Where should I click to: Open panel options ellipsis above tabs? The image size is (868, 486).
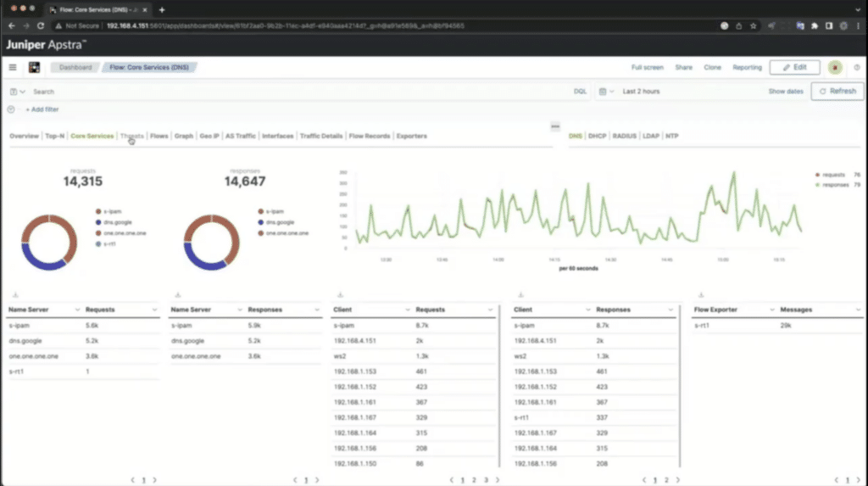click(554, 126)
